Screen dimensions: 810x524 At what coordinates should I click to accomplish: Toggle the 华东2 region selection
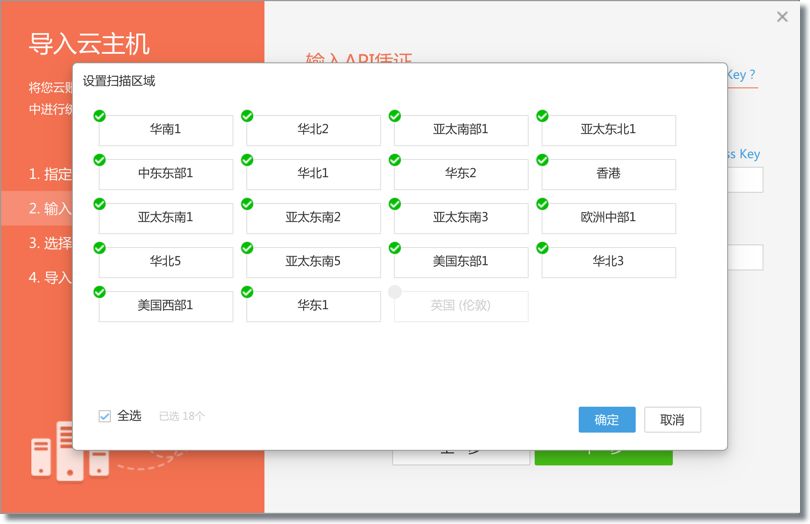[461, 174]
